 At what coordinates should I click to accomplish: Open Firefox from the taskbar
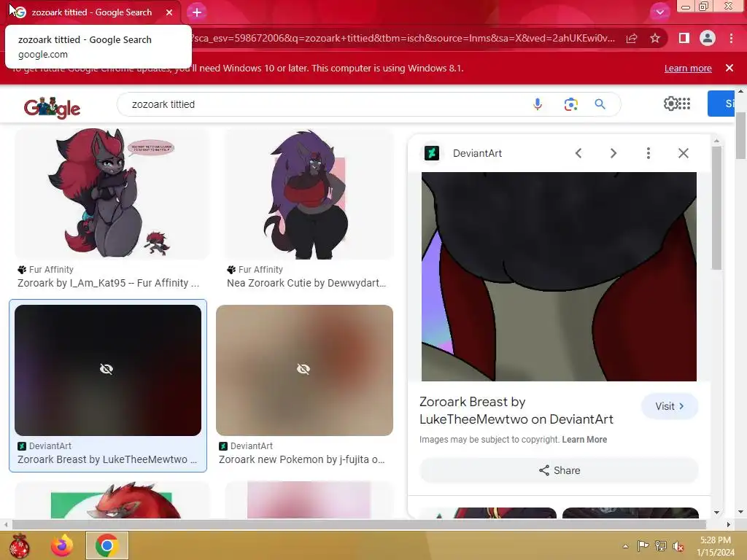(x=63, y=545)
